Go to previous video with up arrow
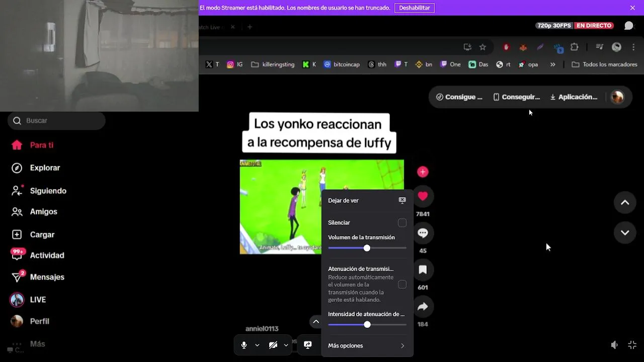The width and height of the screenshot is (644, 362). click(625, 203)
